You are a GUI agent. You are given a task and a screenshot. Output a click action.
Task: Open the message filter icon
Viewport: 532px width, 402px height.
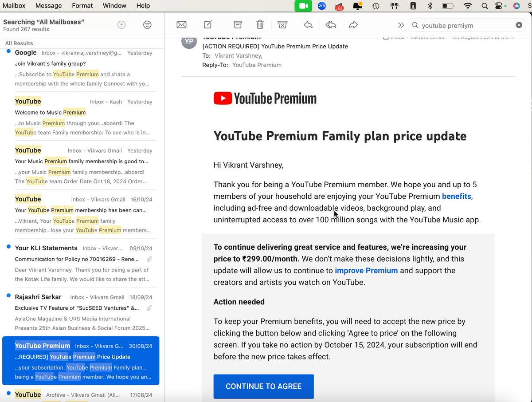point(148,25)
